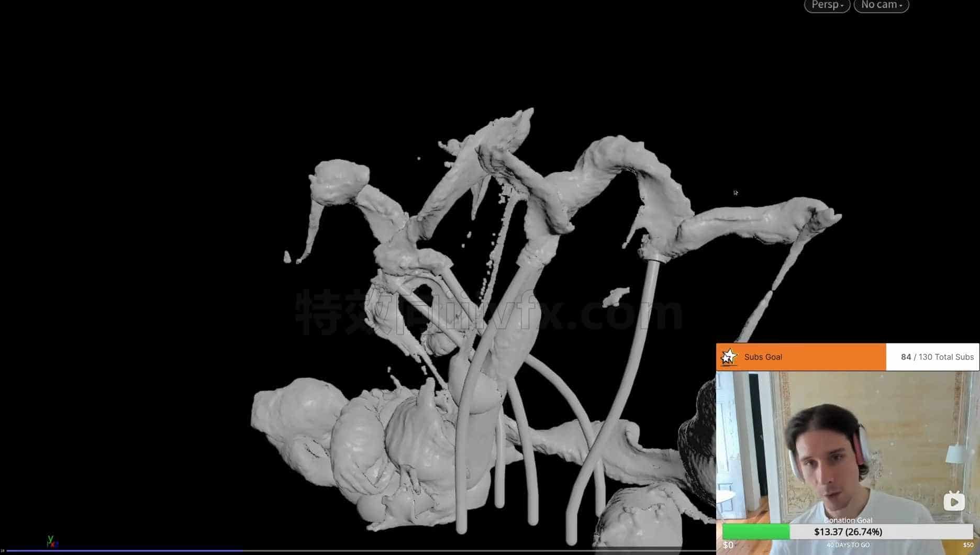
Task: Click the "Donation Goal" label
Action: click(x=848, y=520)
